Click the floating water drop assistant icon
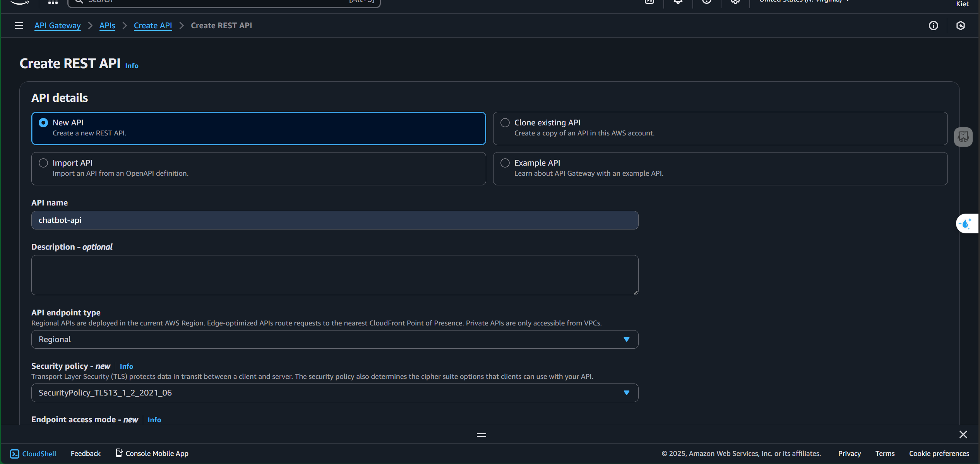Screen dimensions: 980x464 (x=966, y=224)
